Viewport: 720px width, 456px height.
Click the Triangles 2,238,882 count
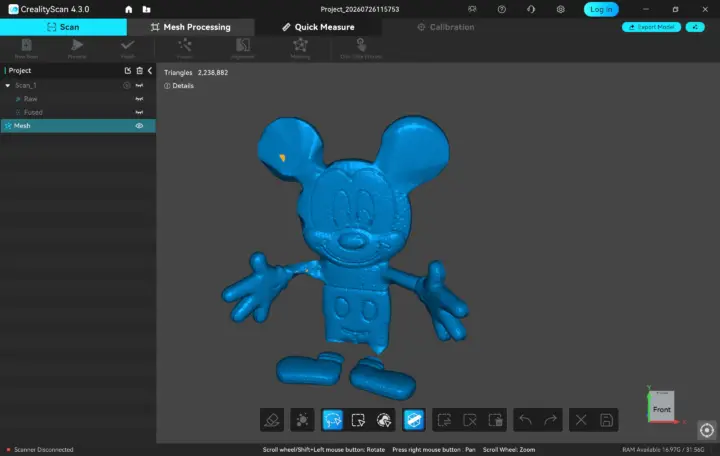coord(196,73)
